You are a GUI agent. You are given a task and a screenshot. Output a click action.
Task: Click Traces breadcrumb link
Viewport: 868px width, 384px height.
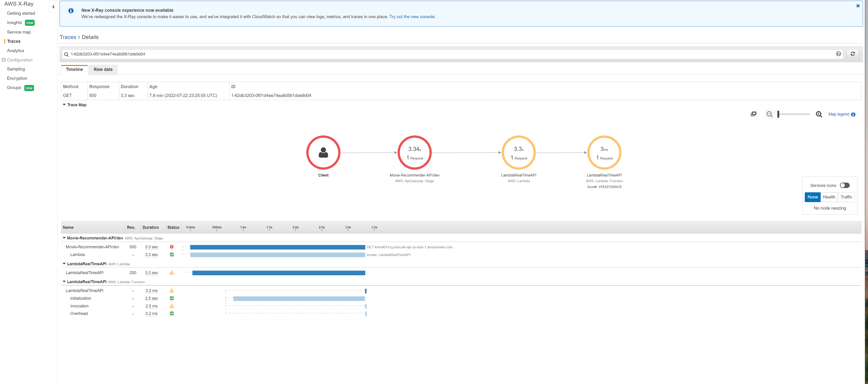point(68,37)
